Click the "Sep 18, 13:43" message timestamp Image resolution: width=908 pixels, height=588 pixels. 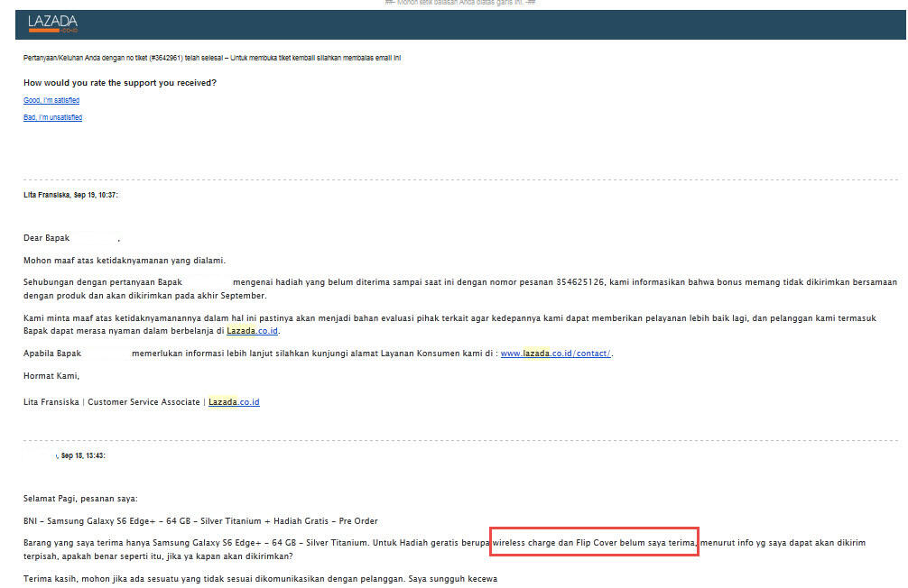(x=83, y=456)
